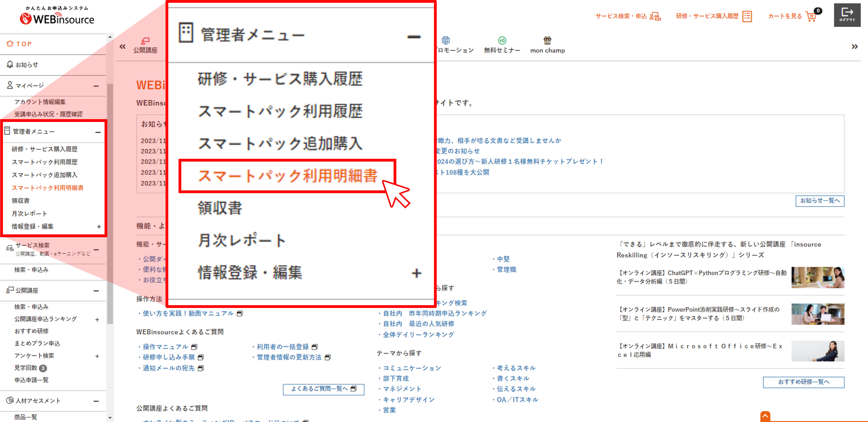Open 管理者情報の更新方法 link
868x422 pixels.
[289, 357]
